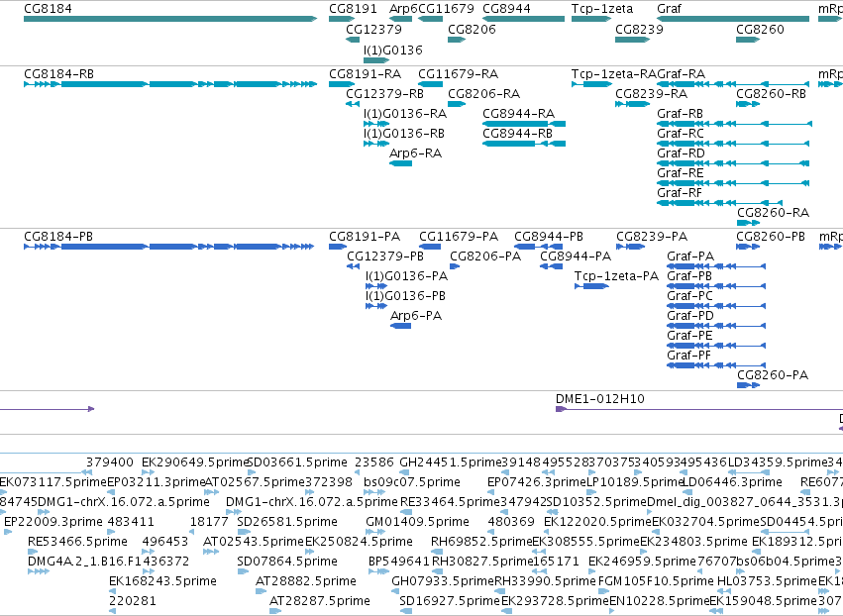Select the CG8944-RA transcript label

tap(518, 114)
